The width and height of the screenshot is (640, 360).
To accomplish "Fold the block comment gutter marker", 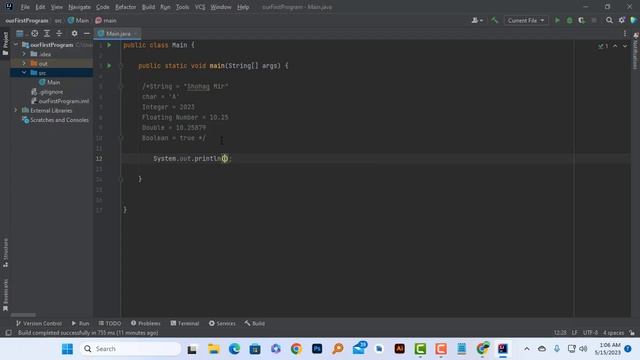I will [121, 86].
